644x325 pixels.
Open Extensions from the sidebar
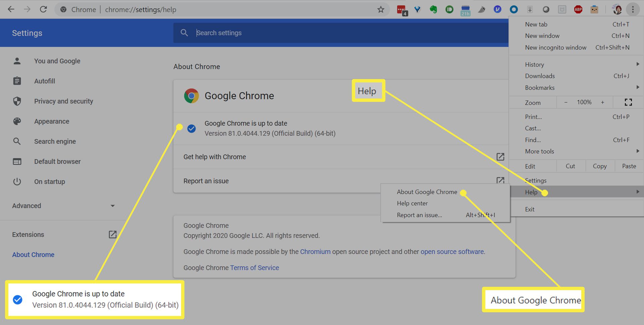pyautogui.click(x=28, y=235)
